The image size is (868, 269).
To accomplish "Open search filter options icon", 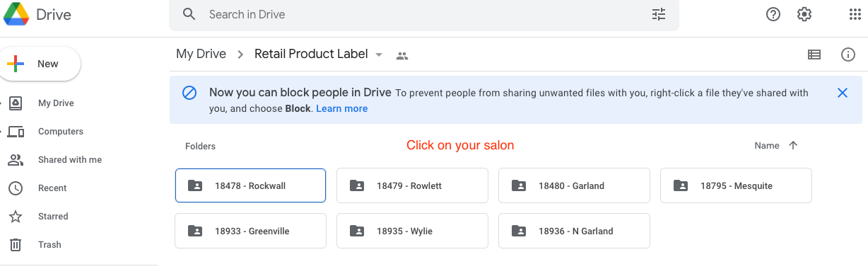I will 659,14.
